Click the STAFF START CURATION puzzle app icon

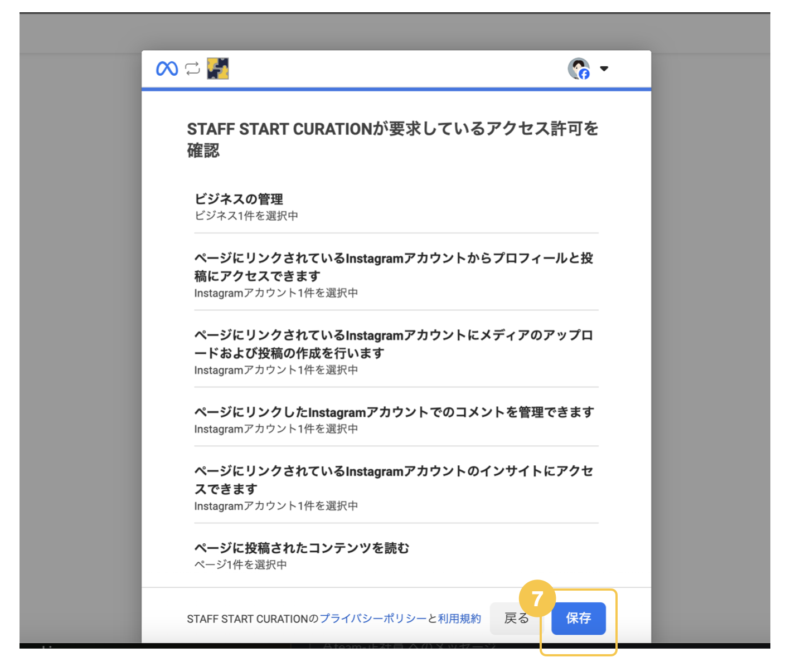point(218,69)
